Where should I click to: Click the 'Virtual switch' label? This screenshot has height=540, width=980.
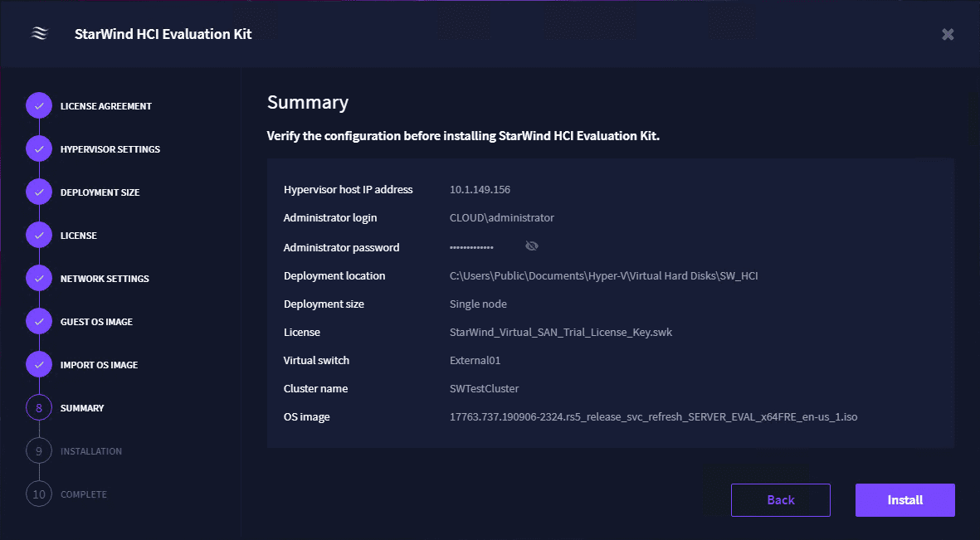[x=316, y=361]
